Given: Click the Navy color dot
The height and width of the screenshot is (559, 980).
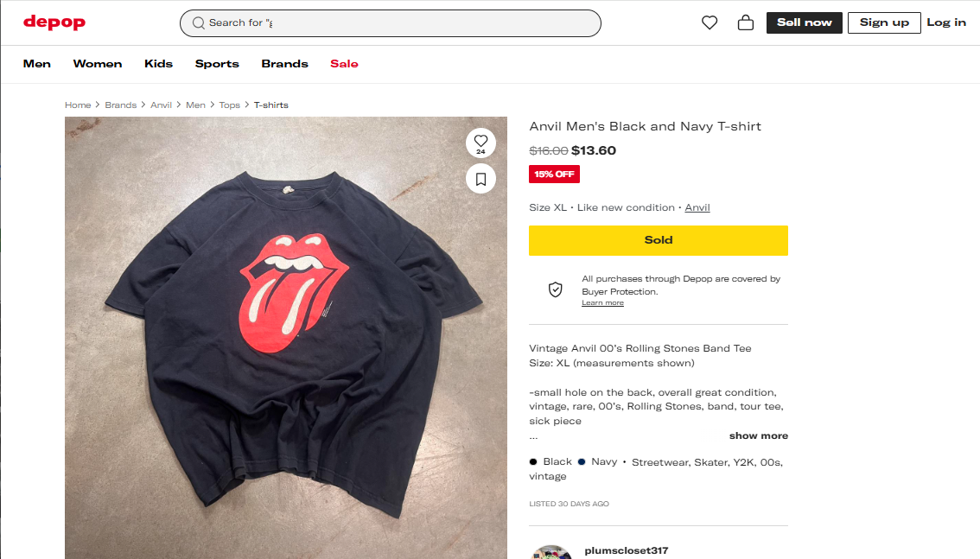Looking at the screenshot, I should (582, 461).
